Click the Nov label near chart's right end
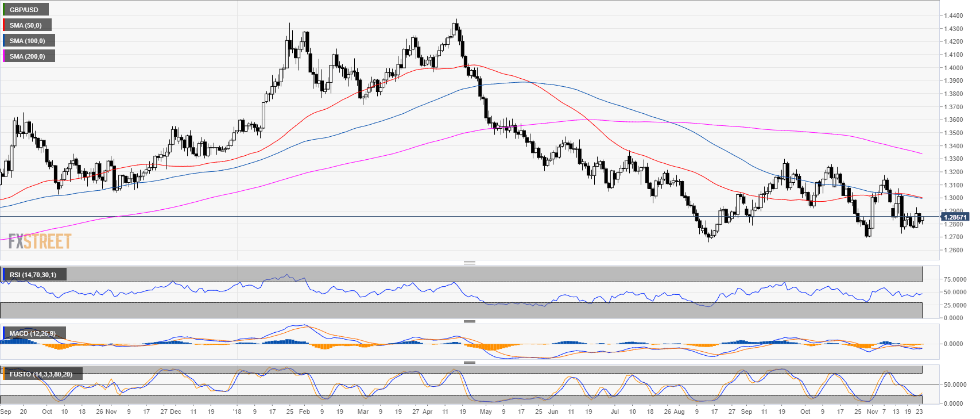 pyautogui.click(x=872, y=412)
